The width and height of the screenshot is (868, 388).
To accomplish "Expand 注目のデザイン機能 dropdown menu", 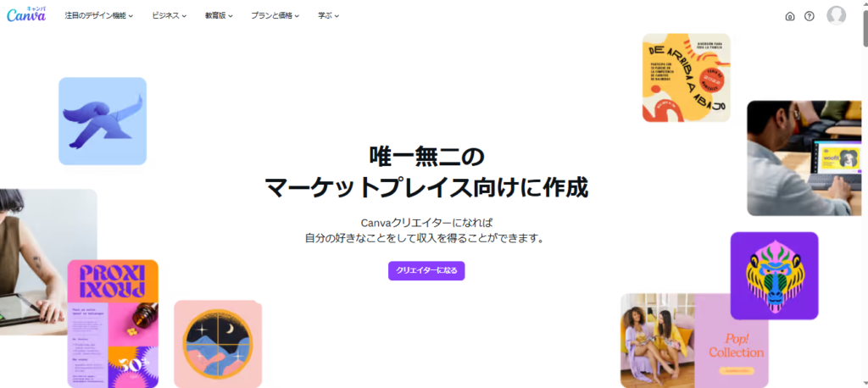I will tap(99, 16).
